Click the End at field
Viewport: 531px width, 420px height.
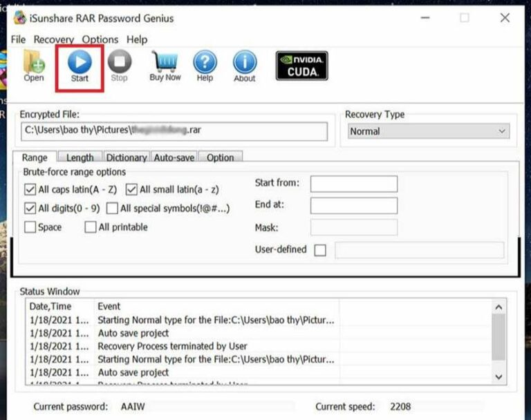pyautogui.click(x=354, y=205)
